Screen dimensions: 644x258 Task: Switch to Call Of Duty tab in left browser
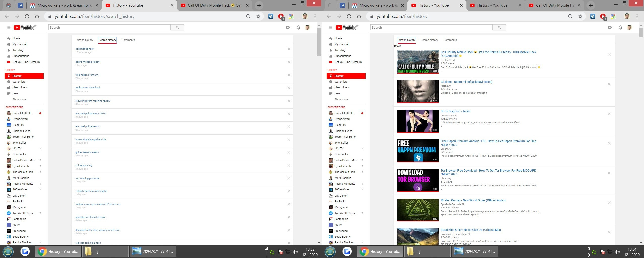[x=214, y=5]
